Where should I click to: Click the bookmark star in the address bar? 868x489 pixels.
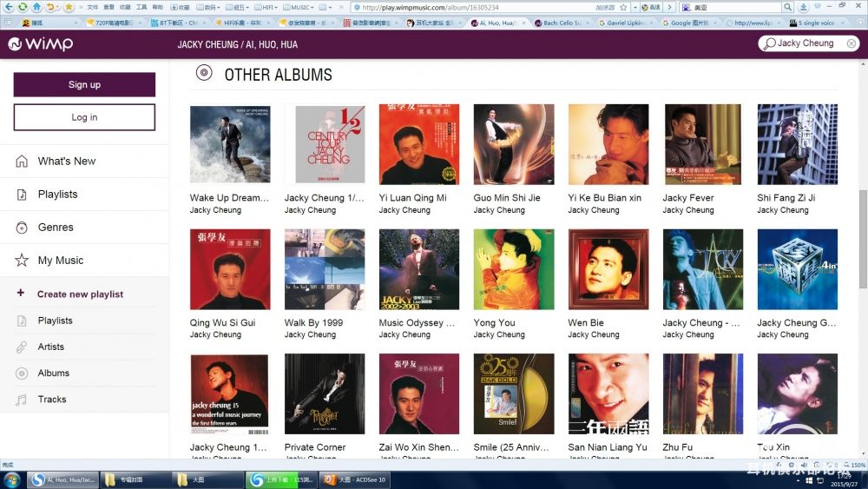click(623, 7)
